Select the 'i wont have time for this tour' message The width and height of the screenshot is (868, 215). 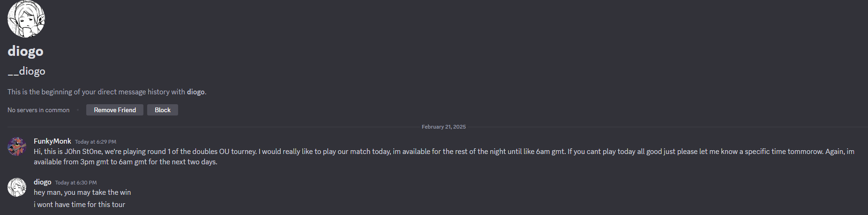click(x=79, y=205)
